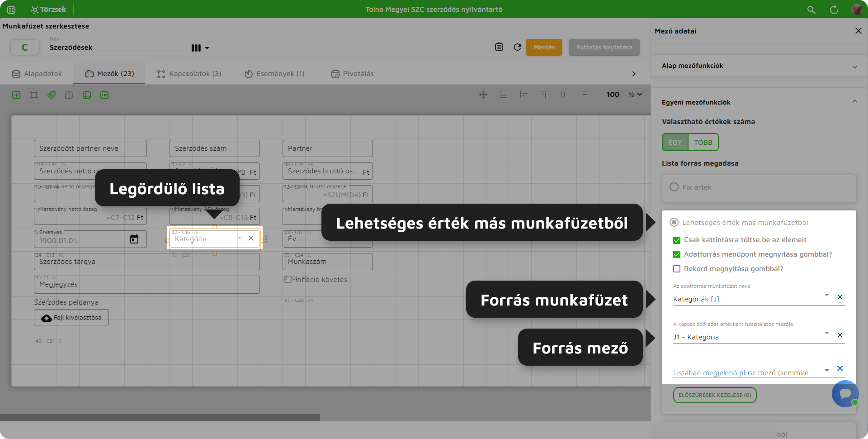Open the J1 - Kategória field dropdown
Viewport: 868px width, 439px height.
(x=827, y=333)
